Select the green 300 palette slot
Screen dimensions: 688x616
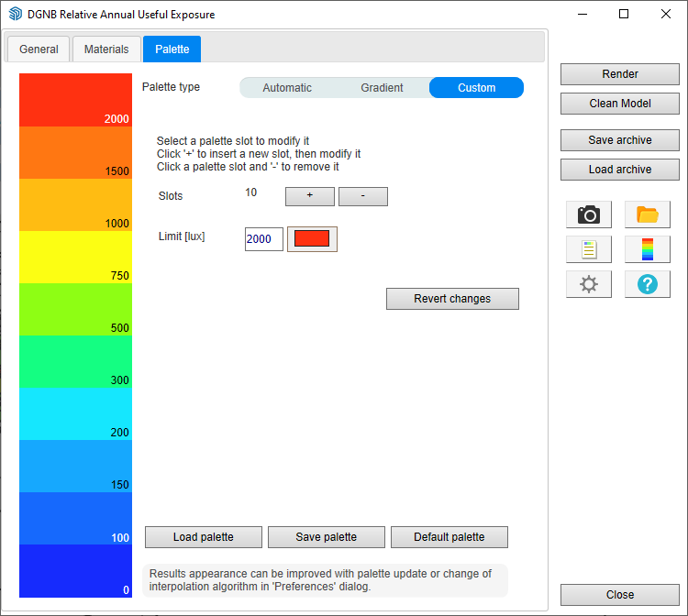75,361
